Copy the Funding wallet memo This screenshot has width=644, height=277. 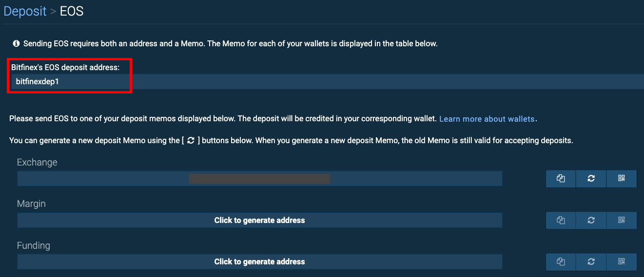(x=561, y=261)
